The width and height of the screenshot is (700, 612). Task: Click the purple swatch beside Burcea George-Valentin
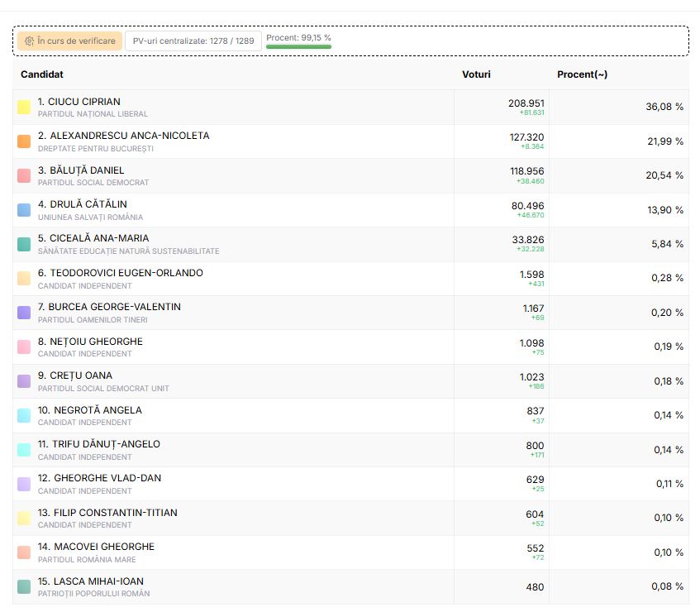(x=24, y=313)
